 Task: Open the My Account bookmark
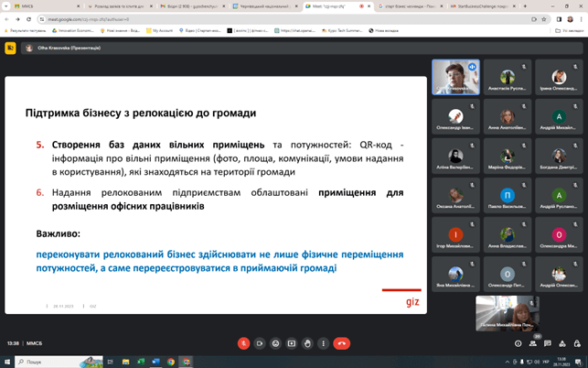(162, 30)
